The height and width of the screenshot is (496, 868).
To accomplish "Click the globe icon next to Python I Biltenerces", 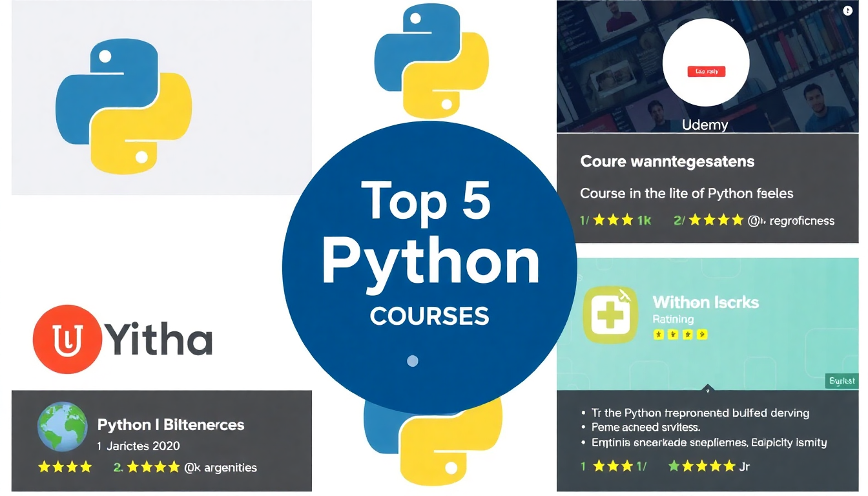I will pyautogui.click(x=62, y=426).
